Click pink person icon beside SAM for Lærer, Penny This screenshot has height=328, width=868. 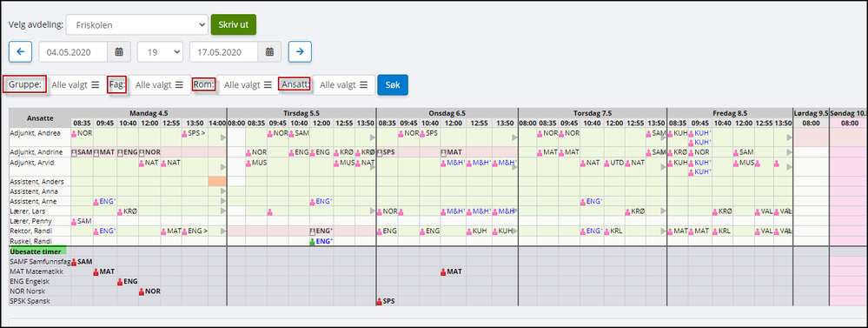coord(74,221)
